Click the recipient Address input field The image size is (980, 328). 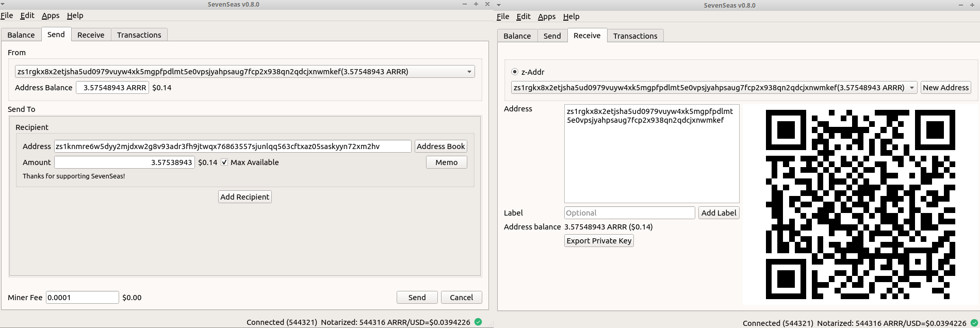[233, 146]
